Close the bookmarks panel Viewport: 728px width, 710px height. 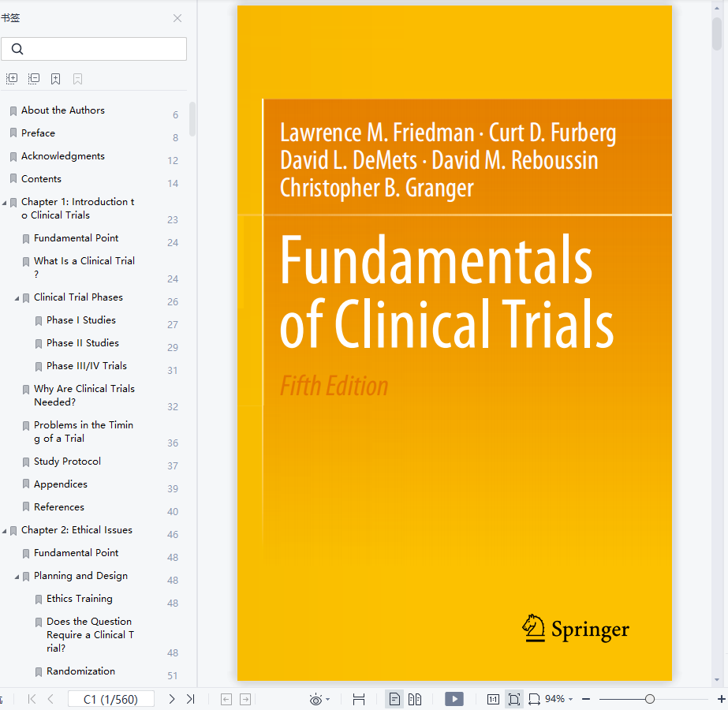[177, 18]
